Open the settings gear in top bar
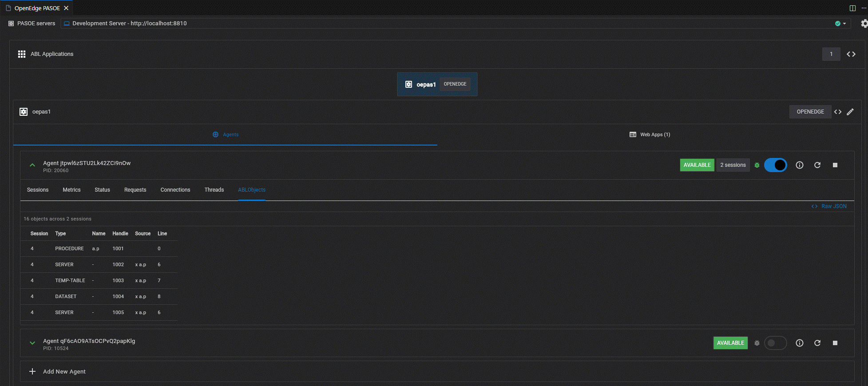Image resolution: width=868 pixels, height=386 pixels. coord(864,24)
